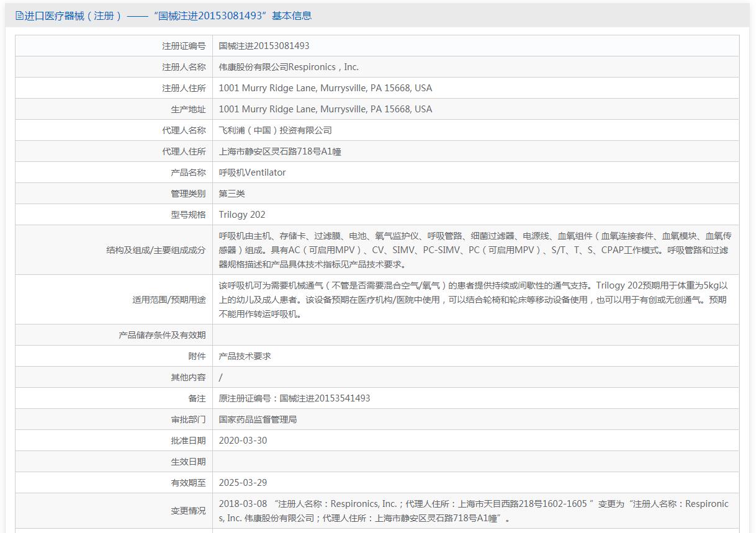Select the 生产地址 label
This screenshot has height=533, width=756.
click(188, 109)
